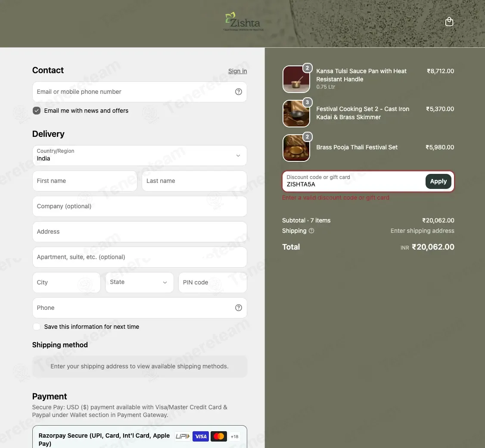Click the total amount ₹20,062.00
Screen dimensions: 485x448
(x=433, y=247)
